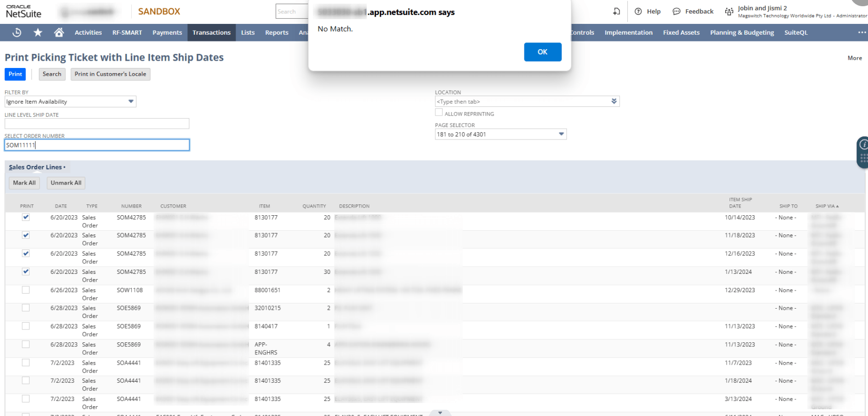The image size is (868, 416).
Task: Open the Planning & Budgeting menu
Action: coord(742,33)
